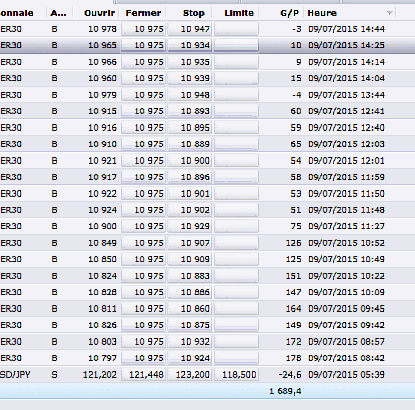Click the time 09/07/2015 09:42
The image size is (415, 410).
tap(346, 325)
